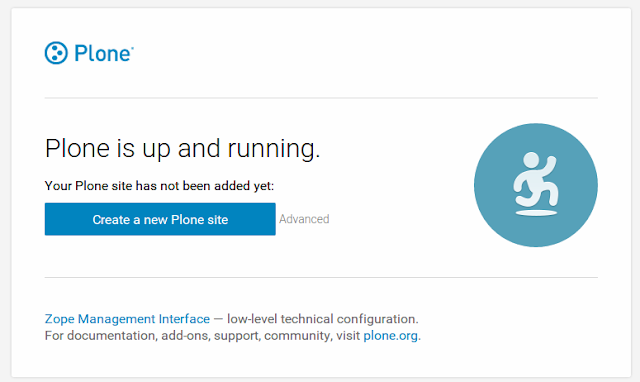Click the oval shadow under the figure
The image size is (640, 382).
pos(536,213)
